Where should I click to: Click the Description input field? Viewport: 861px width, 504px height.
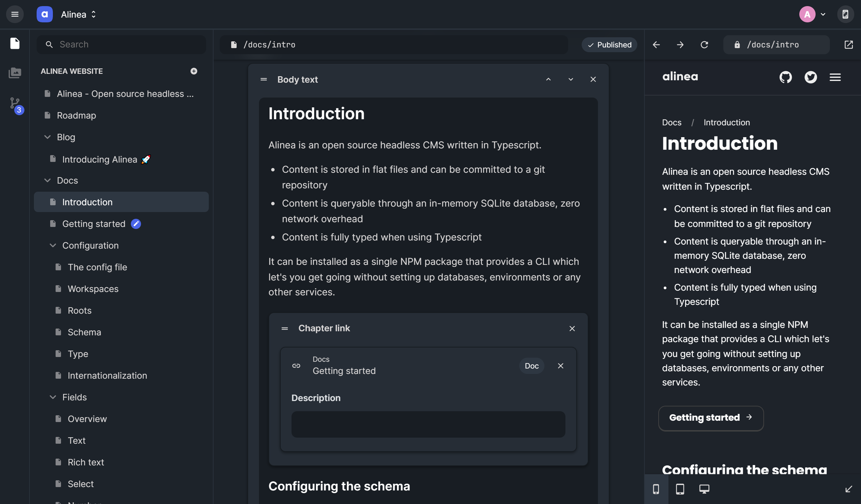(428, 424)
